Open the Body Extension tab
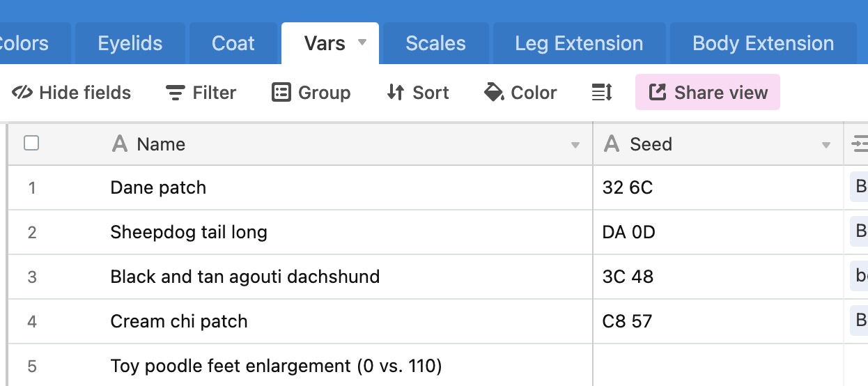The height and width of the screenshot is (386, 868). pyautogui.click(x=763, y=43)
